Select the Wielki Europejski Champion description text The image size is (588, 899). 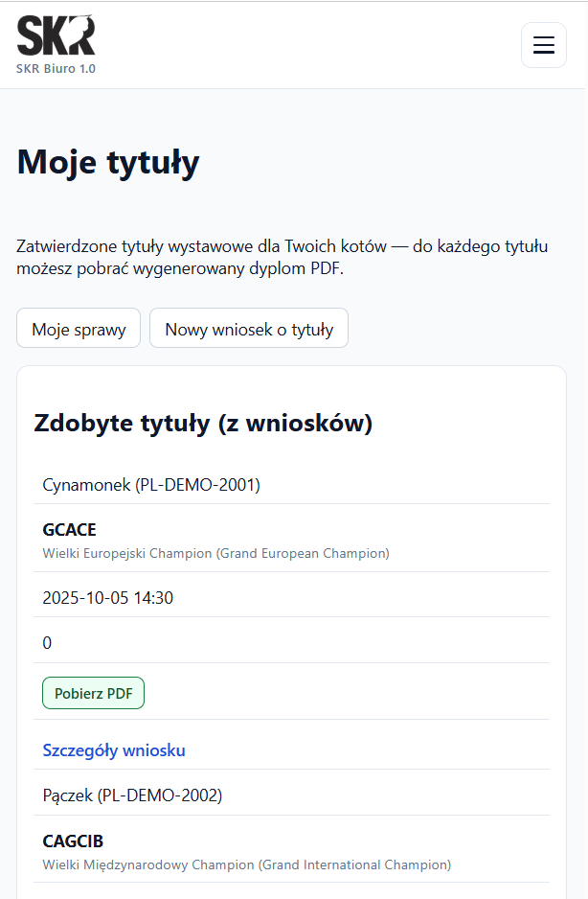pyautogui.click(x=215, y=553)
